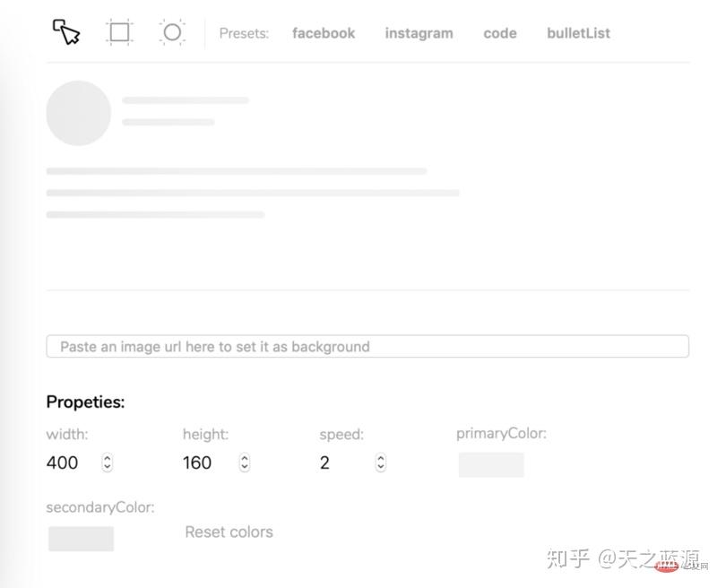Screen dimensions: 717x588
Task: Apply the instagram preset
Action: click(419, 33)
